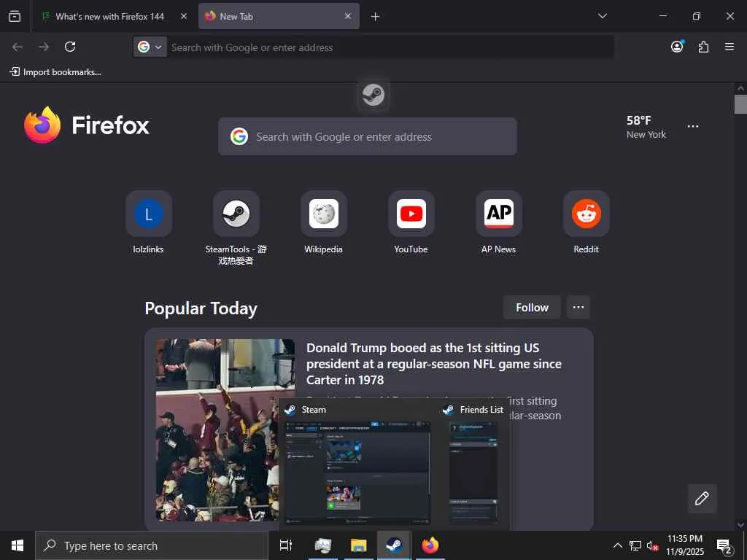Viewport: 747px width, 560px height.
Task: Click the pencil customize new tab icon
Action: pyautogui.click(x=702, y=499)
